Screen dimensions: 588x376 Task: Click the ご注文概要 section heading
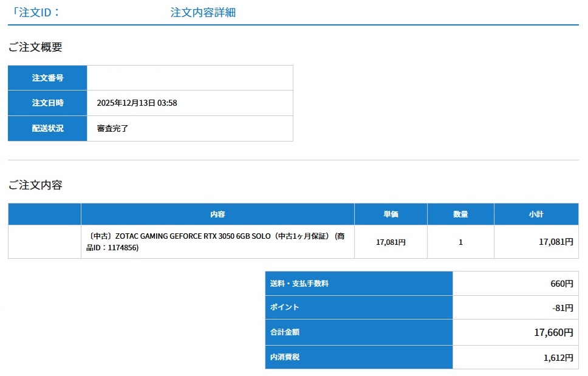[x=35, y=47]
